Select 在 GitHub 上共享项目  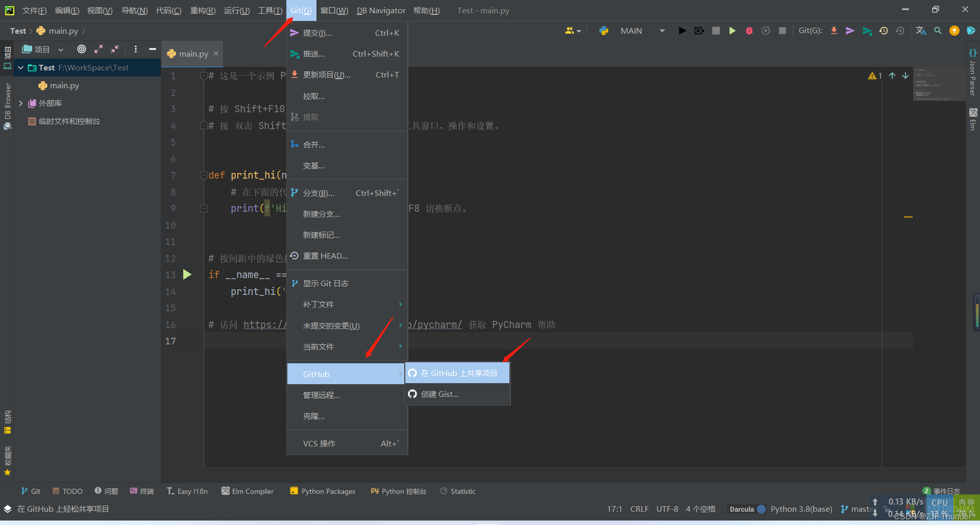(457, 373)
